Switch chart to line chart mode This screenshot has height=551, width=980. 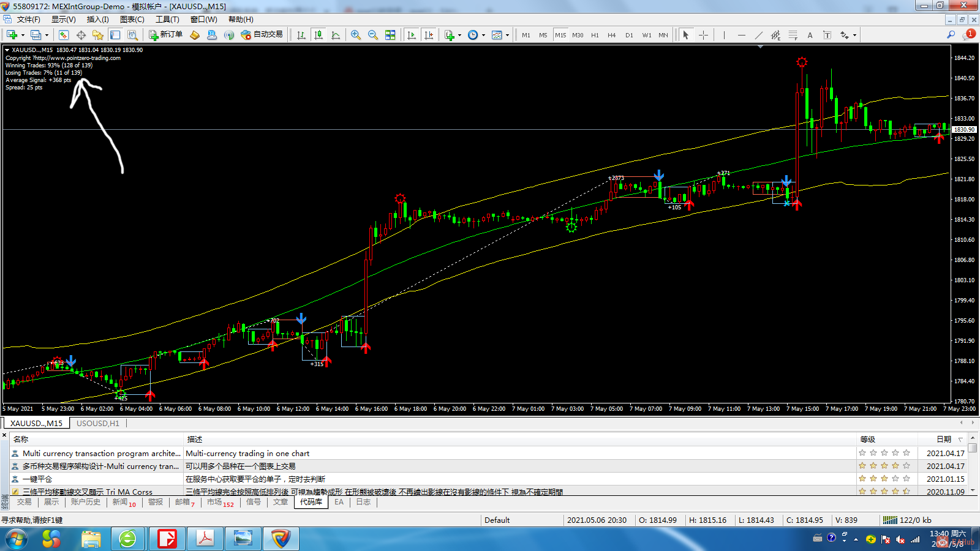pos(336,35)
